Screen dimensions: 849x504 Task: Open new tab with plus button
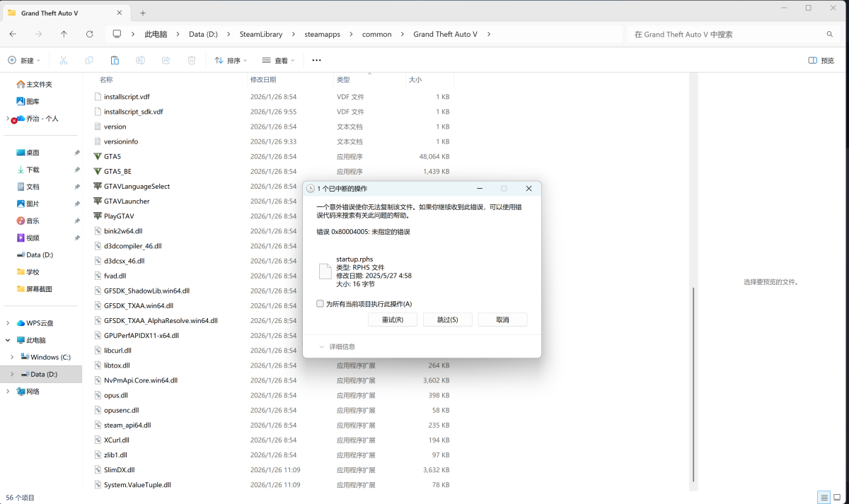pyautogui.click(x=143, y=13)
